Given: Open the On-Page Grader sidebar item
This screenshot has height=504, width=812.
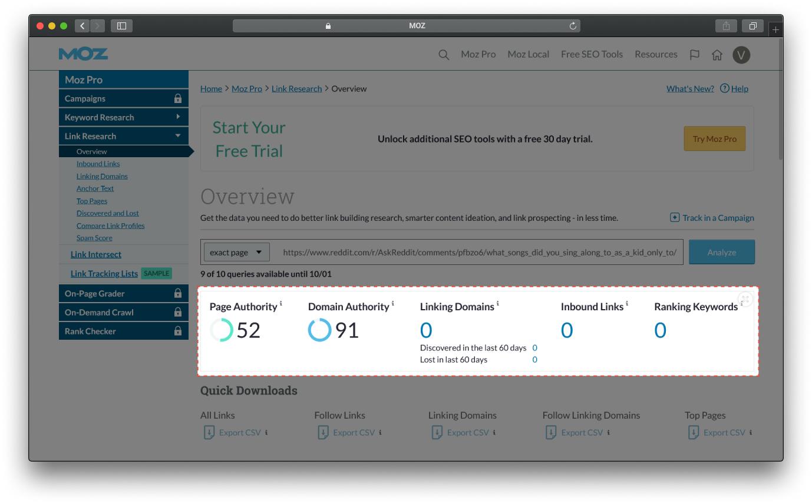Looking at the screenshot, I should tap(124, 293).
